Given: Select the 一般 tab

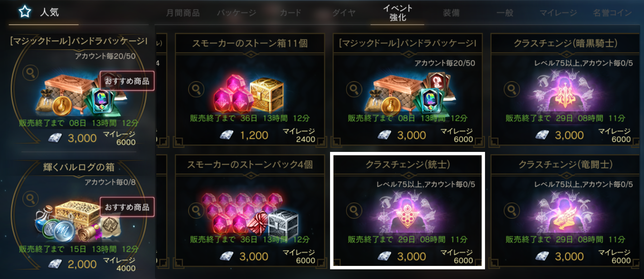Looking at the screenshot, I should click(x=505, y=13).
